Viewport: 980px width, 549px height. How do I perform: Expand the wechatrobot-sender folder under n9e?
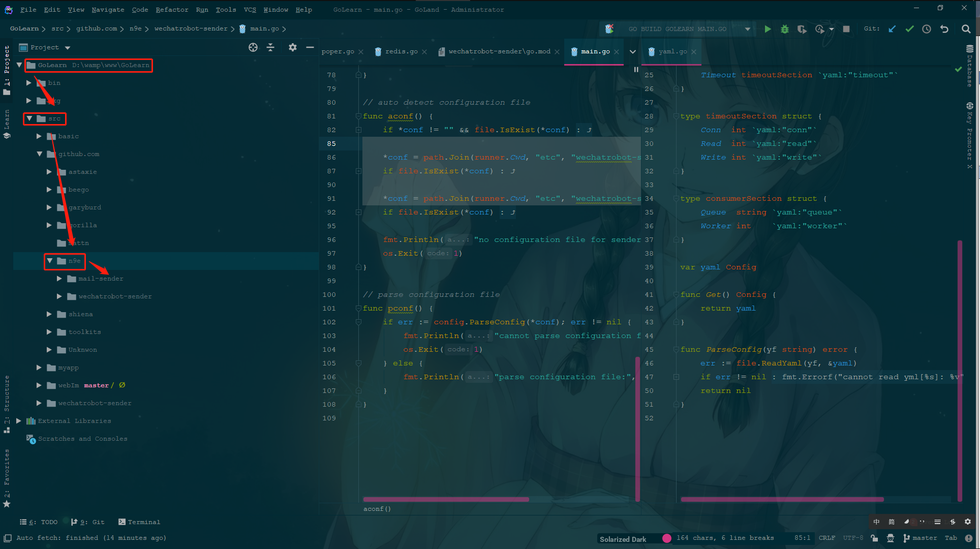click(59, 296)
